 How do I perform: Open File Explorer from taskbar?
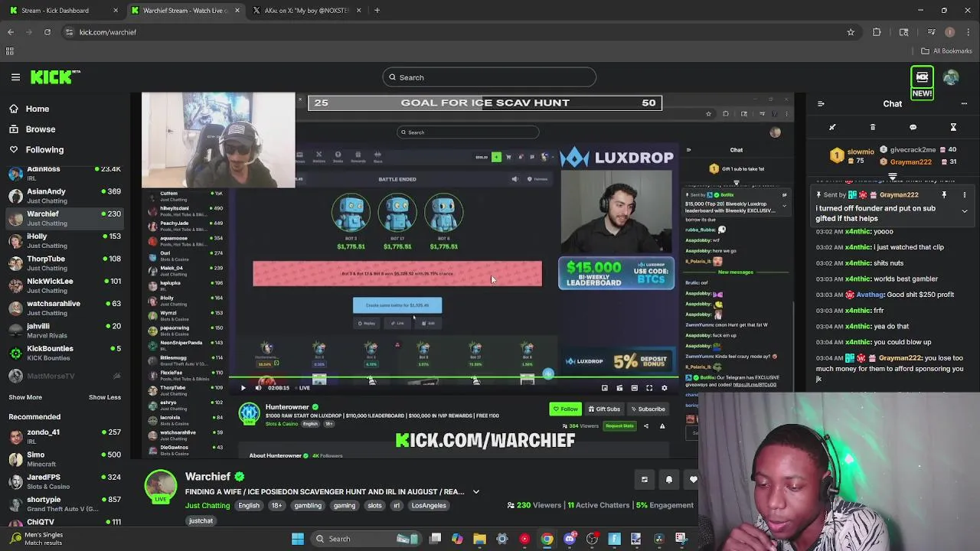click(479, 539)
